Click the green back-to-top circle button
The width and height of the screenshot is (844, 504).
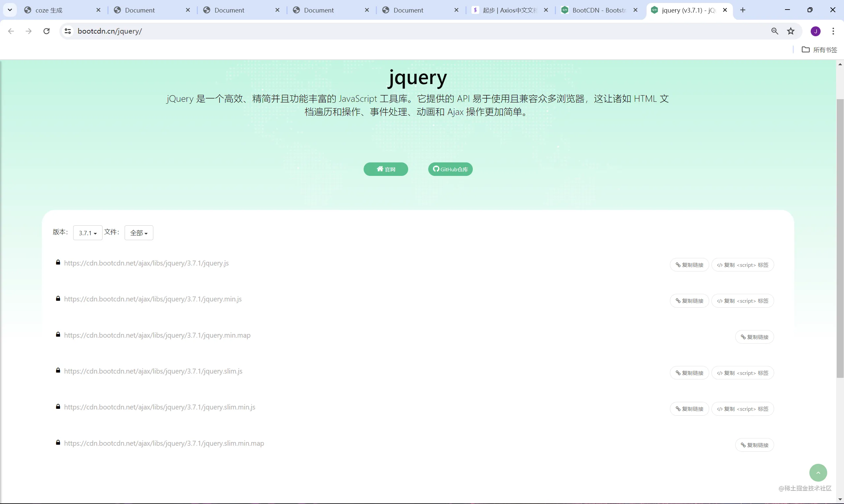click(x=818, y=473)
